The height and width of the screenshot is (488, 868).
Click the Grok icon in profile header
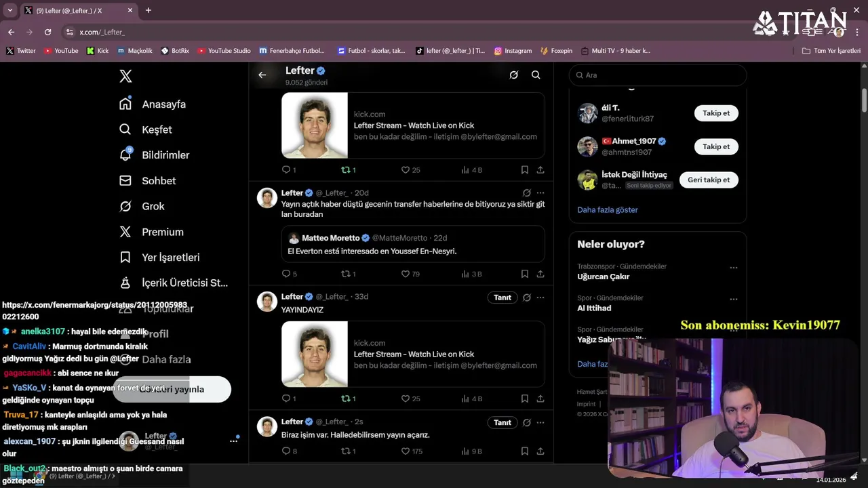pos(514,75)
